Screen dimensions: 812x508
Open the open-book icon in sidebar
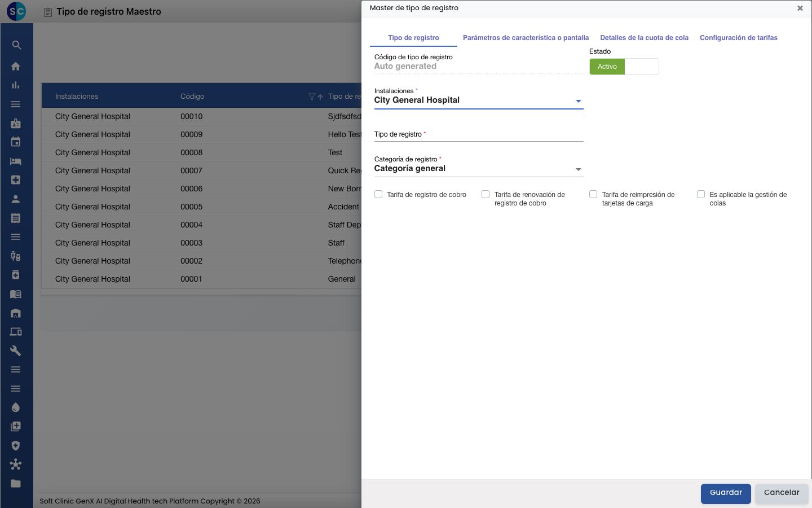coord(16,294)
